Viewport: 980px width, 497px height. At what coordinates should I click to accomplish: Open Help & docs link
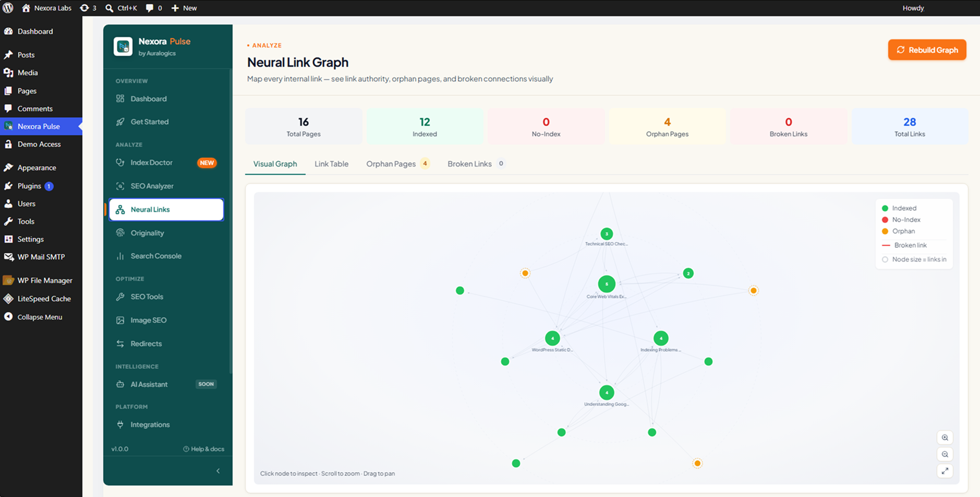pyautogui.click(x=203, y=449)
